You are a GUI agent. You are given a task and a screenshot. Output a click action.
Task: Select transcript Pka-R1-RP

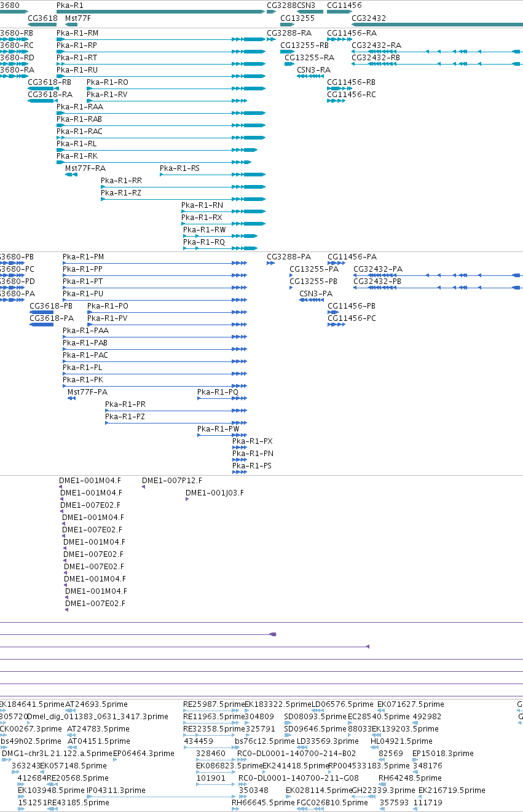pos(77,45)
